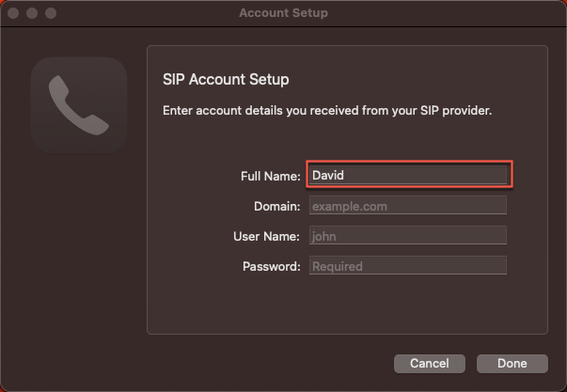Click the Domain label
This screenshot has width=567, height=392.
(x=276, y=206)
